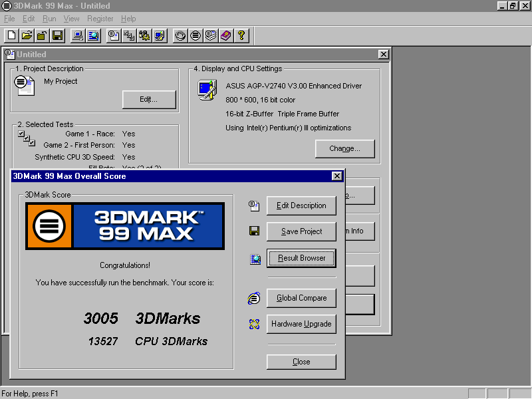The image size is (532, 399).
Task: Close the Overall Score dialog with X
Action: pos(336,176)
